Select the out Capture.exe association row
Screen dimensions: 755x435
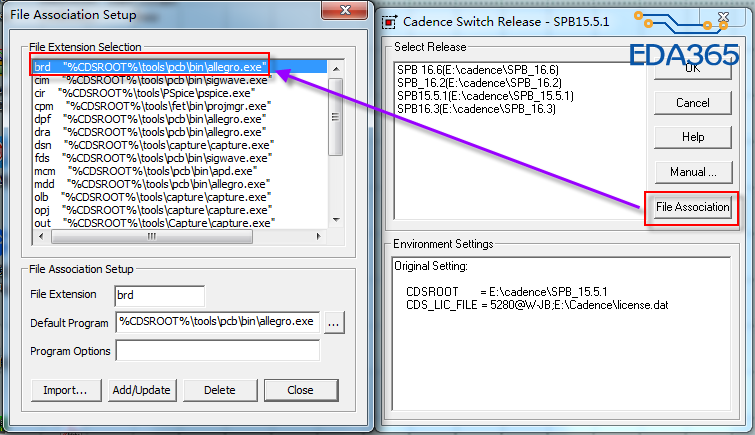pos(180,223)
